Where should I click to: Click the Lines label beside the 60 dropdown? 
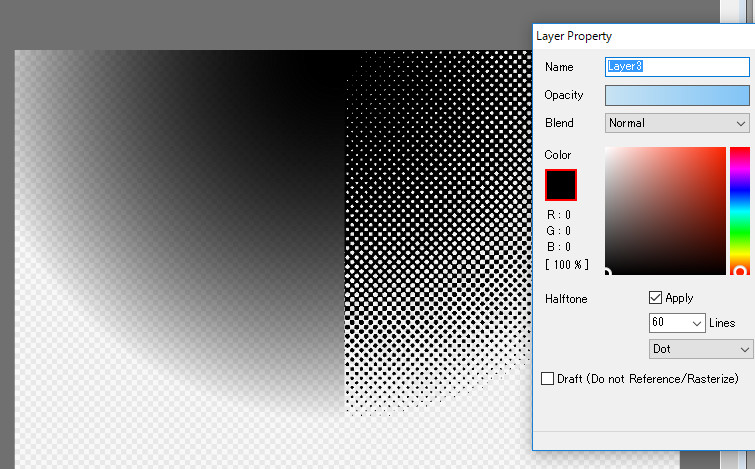(x=722, y=323)
